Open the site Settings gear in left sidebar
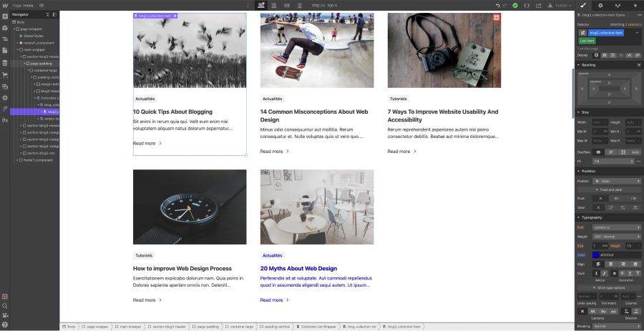Viewport: 644px width, 331px height. click(5, 98)
